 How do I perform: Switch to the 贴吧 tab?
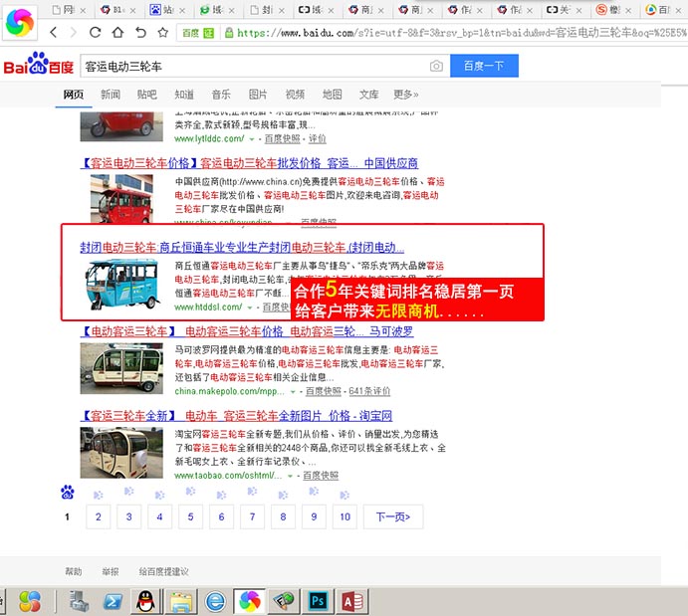click(x=147, y=95)
